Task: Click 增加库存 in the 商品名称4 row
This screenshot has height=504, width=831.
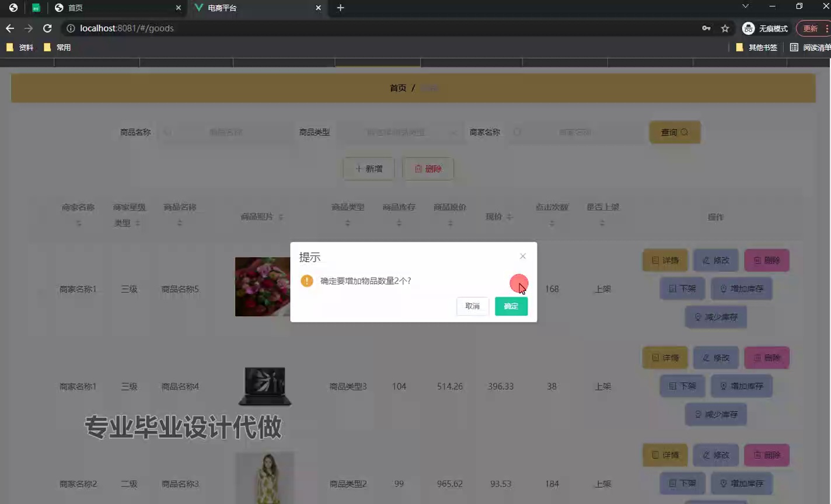Action: pos(742,386)
